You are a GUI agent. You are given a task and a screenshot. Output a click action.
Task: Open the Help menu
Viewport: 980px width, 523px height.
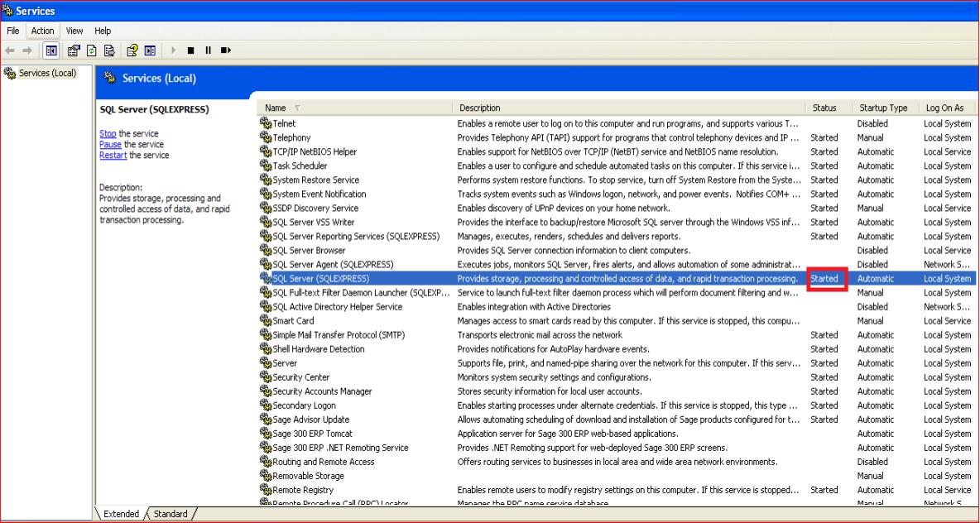(x=103, y=31)
